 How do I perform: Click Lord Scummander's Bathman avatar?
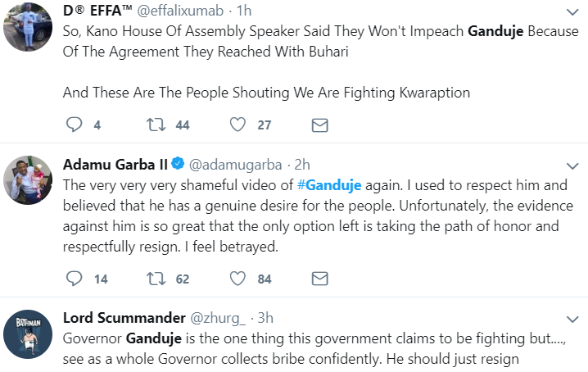(28, 334)
